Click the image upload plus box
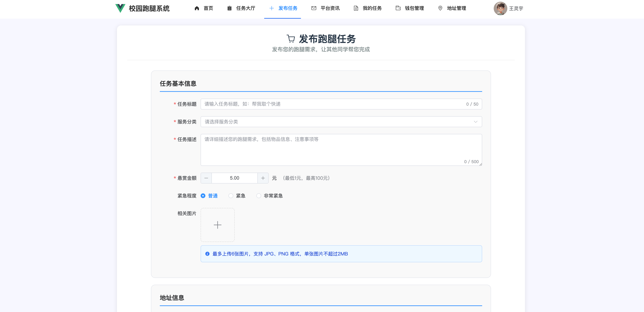The image size is (644, 312). pos(217,225)
